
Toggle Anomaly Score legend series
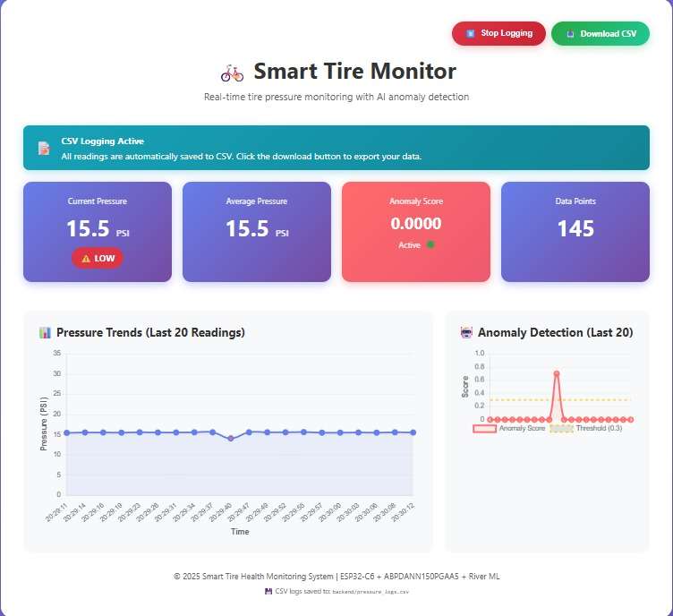point(520,428)
